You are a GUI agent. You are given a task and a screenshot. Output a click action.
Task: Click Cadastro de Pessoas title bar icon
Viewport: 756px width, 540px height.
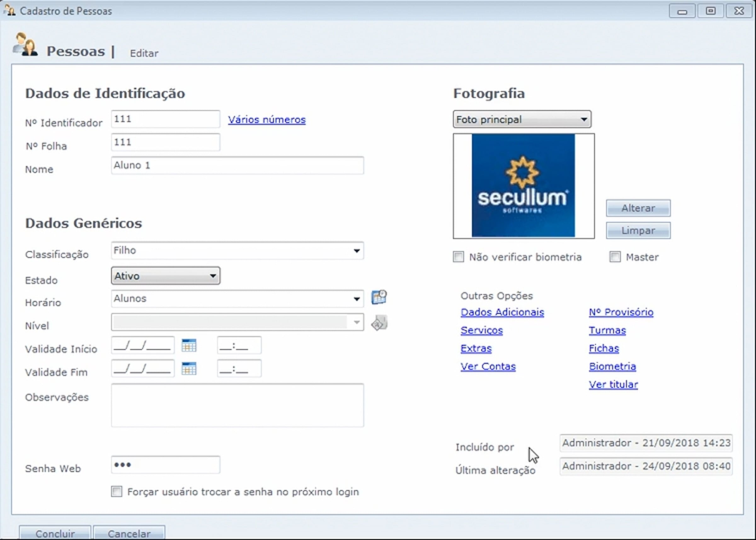coord(9,10)
